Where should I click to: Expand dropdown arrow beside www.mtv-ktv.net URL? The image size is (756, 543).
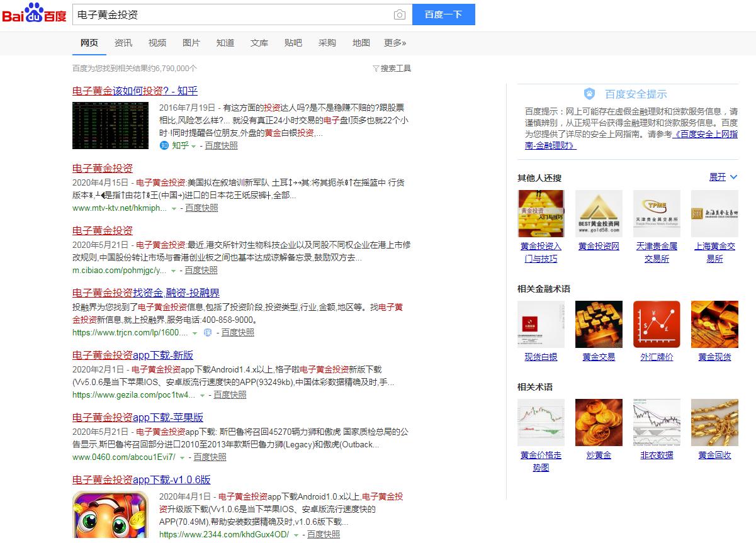174,208
